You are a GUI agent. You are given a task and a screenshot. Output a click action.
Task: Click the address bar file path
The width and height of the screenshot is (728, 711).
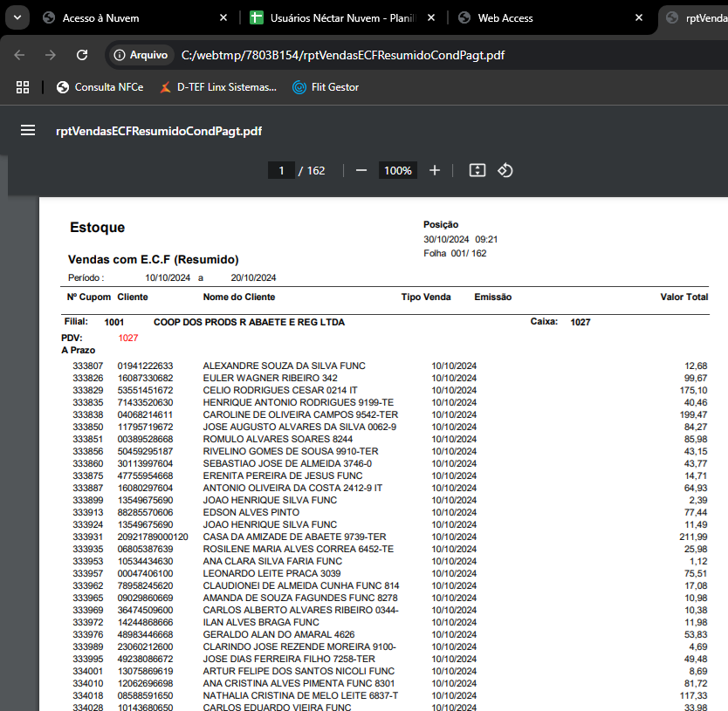coord(342,55)
